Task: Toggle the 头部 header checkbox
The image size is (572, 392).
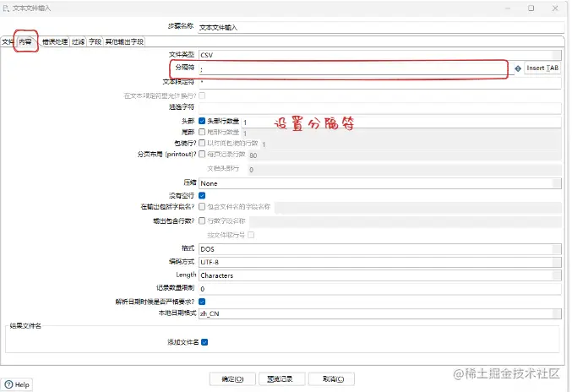Action: 202,121
